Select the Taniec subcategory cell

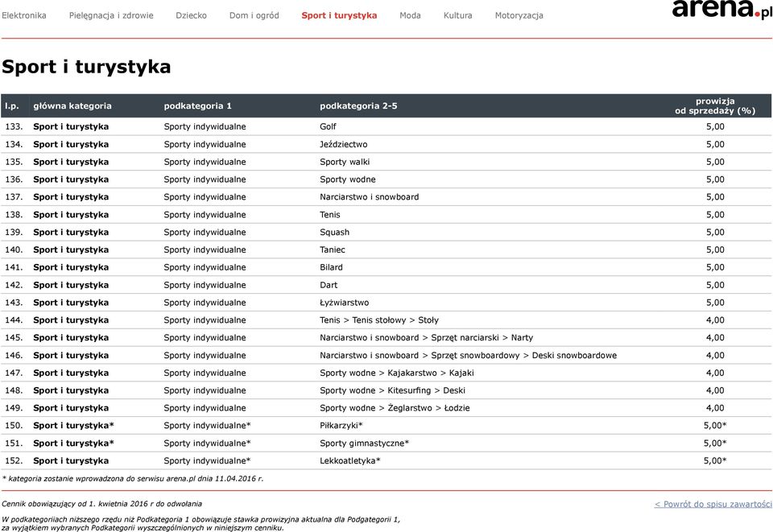[x=333, y=250]
